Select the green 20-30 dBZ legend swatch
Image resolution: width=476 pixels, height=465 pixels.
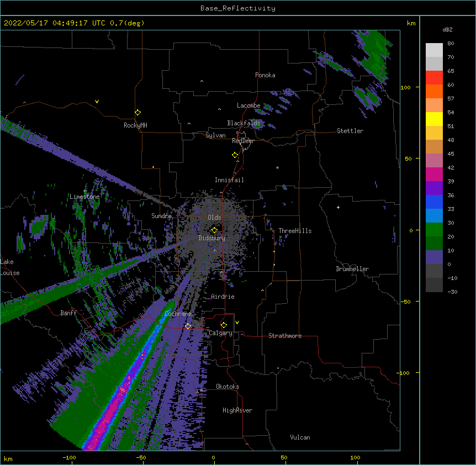[434, 230]
